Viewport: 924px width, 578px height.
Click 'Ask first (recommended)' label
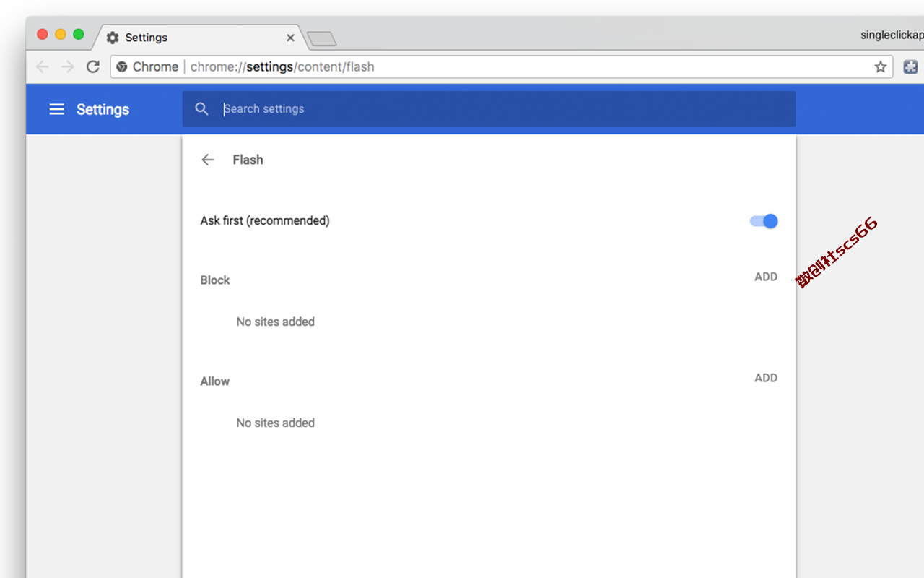tap(265, 221)
